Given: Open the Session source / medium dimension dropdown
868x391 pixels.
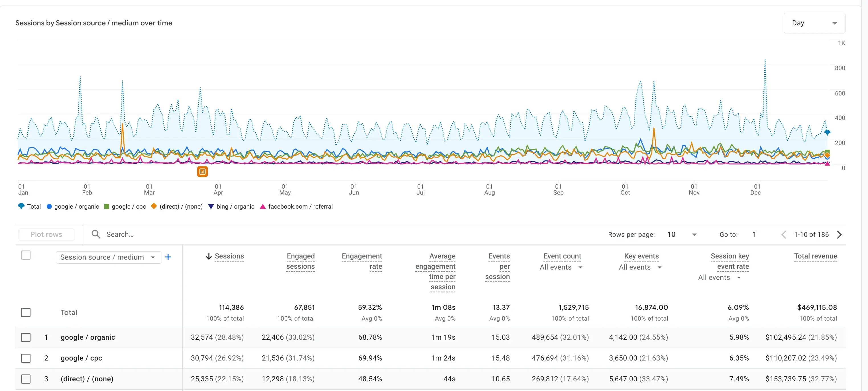Looking at the screenshot, I should (109, 257).
